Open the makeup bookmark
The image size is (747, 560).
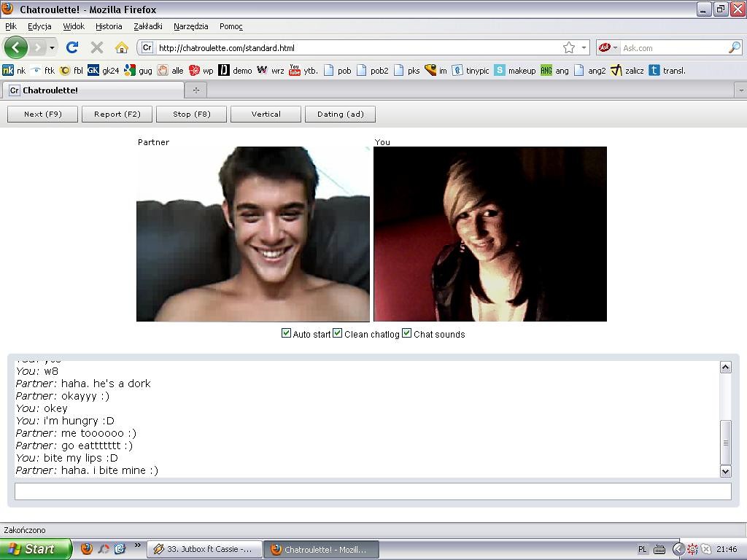coord(515,71)
